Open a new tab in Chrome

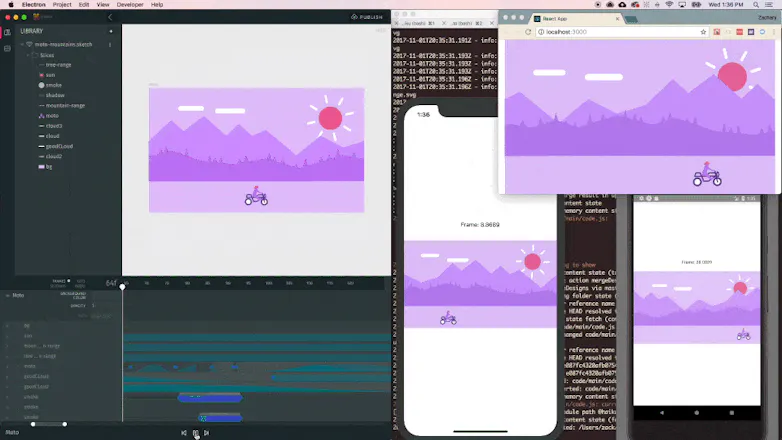[631, 19]
